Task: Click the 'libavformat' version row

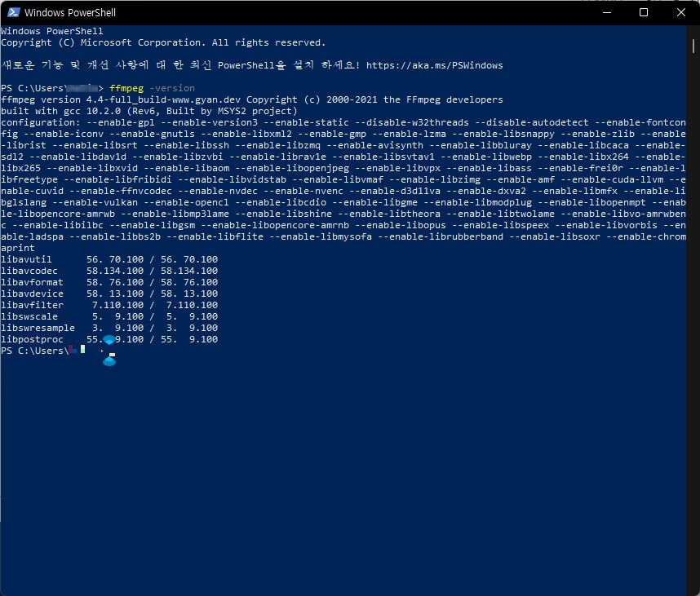Action: pos(109,282)
